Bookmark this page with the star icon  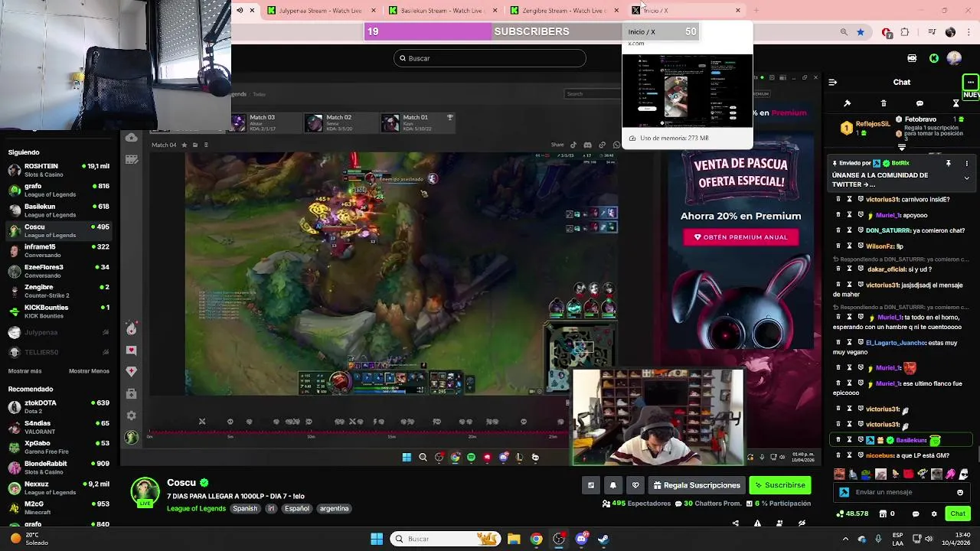pos(861,32)
